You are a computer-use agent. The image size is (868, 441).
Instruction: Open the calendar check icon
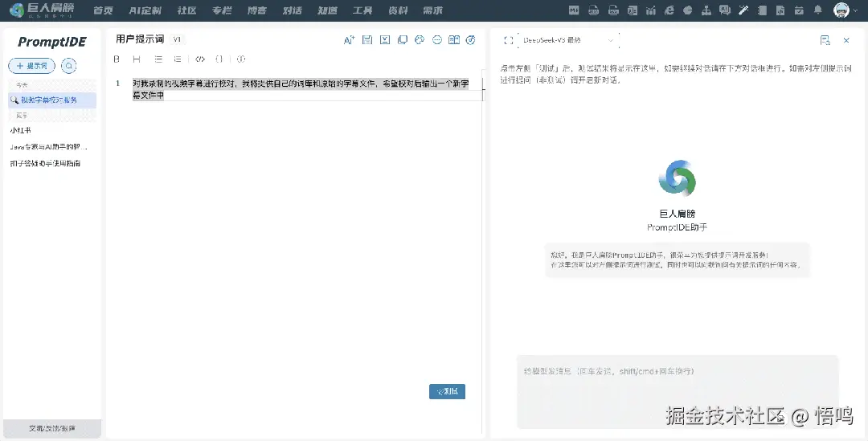[x=799, y=10]
